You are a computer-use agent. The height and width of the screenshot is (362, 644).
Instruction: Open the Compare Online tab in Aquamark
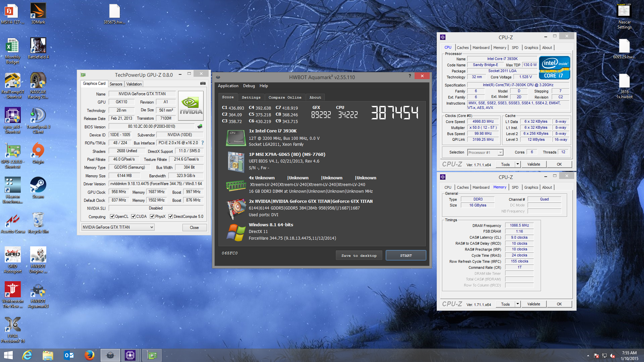click(x=285, y=97)
